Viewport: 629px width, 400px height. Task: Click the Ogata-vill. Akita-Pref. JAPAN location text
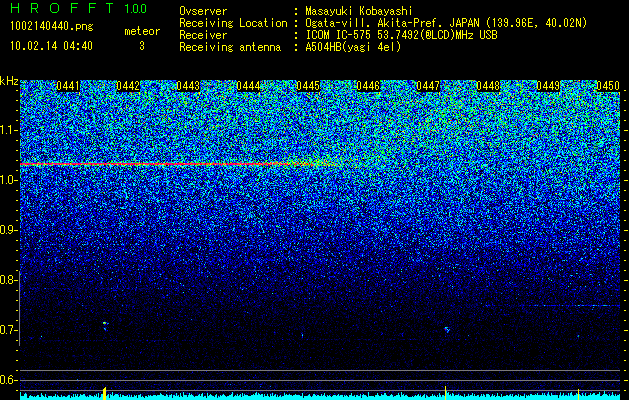coord(446,23)
